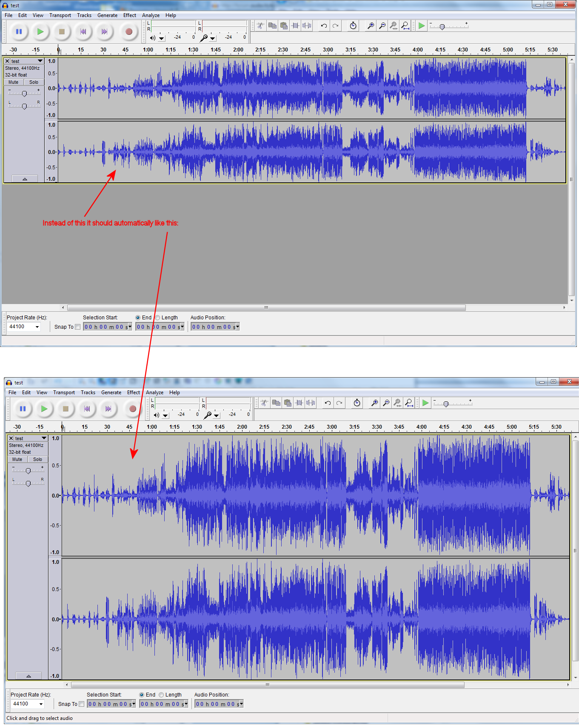The width and height of the screenshot is (579, 728).
Task: Toggle Snap To checkbox in bottom window
Action: pos(81,704)
